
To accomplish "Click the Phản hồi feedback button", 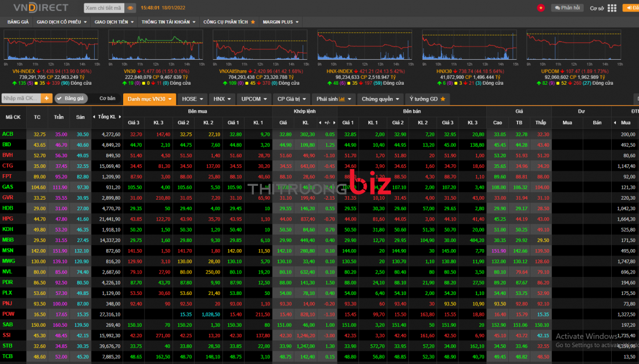I will [x=567, y=8].
